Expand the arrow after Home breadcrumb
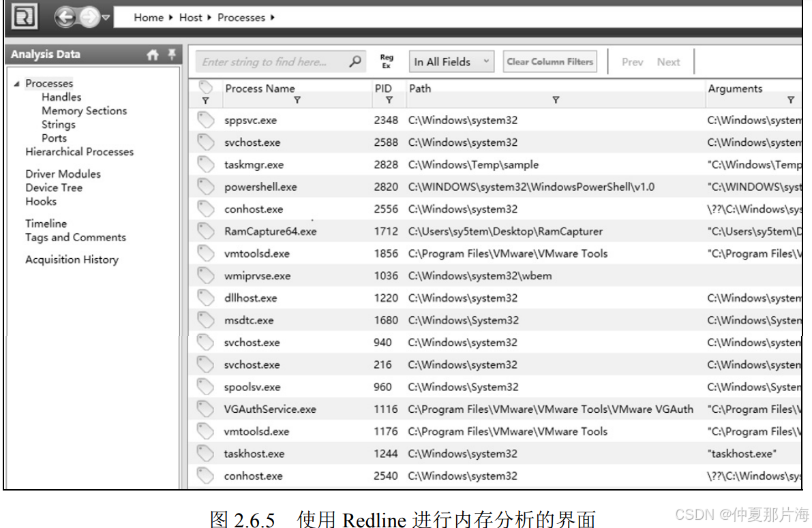Viewport: 812px width, 528px height. 171,18
